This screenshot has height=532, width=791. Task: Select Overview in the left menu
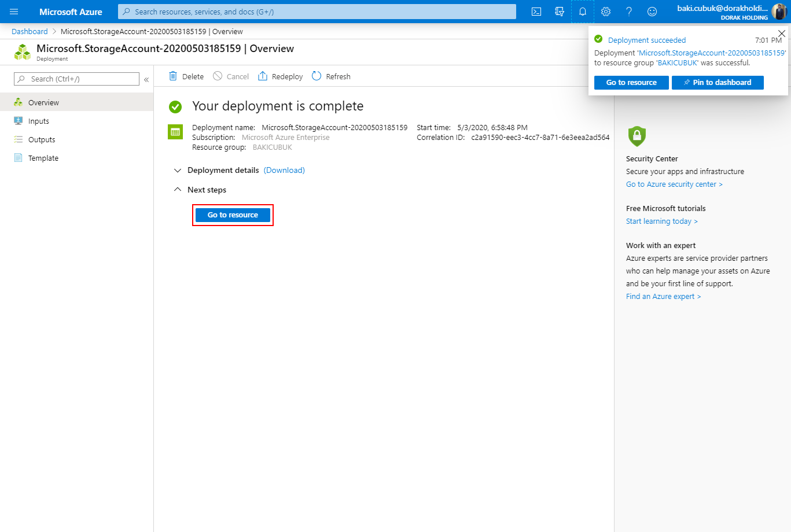click(x=76, y=102)
